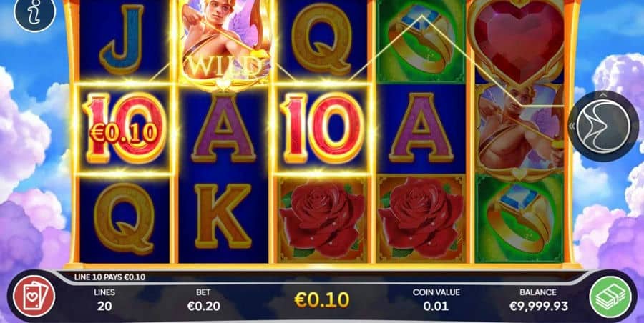The image size is (644, 323).
Task: Click the red rose on third reel
Action: click(x=323, y=219)
